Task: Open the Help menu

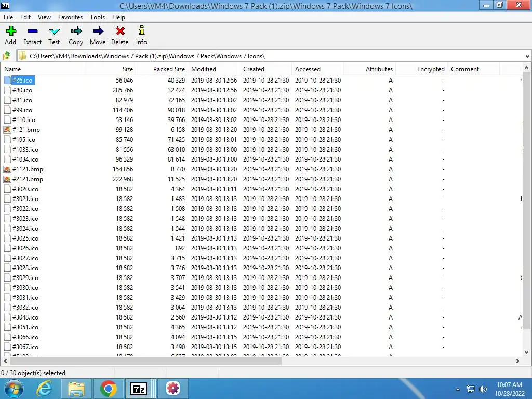Action: pos(119,17)
